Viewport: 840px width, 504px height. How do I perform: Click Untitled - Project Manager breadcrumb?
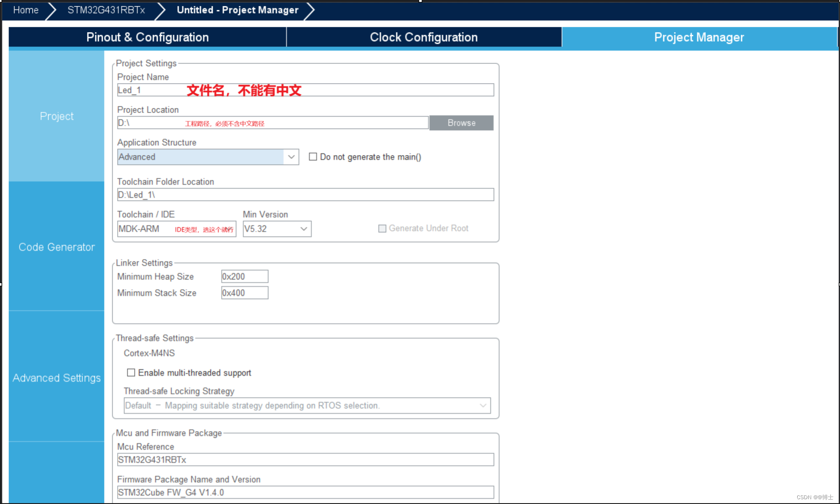(x=237, y=10)
